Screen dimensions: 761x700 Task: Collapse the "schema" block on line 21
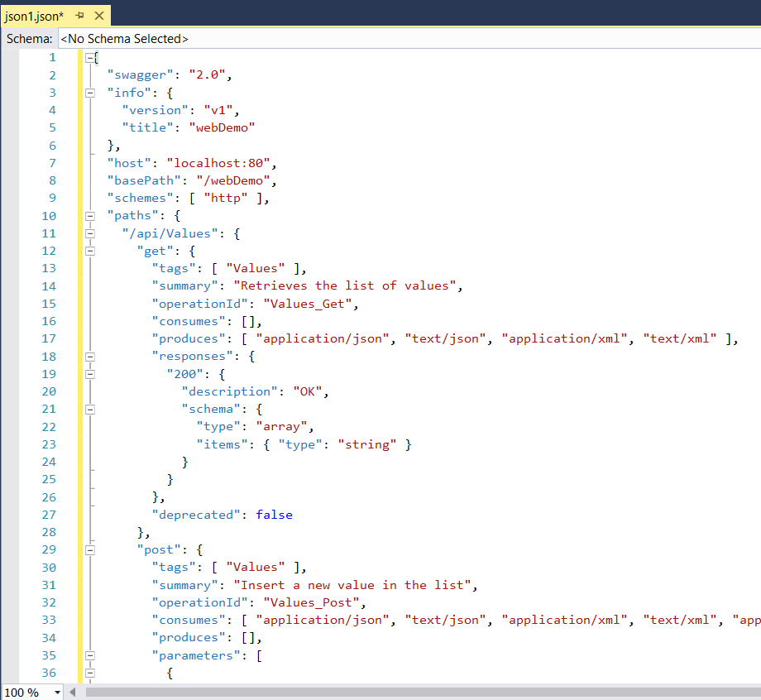(90, 410)
